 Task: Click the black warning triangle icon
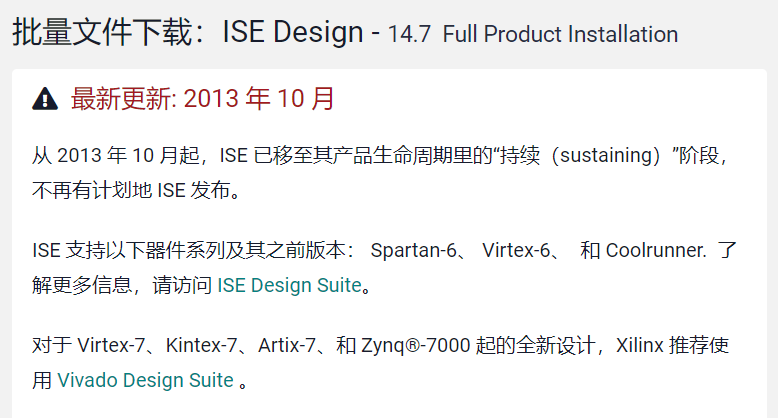(x=45, y=98)
